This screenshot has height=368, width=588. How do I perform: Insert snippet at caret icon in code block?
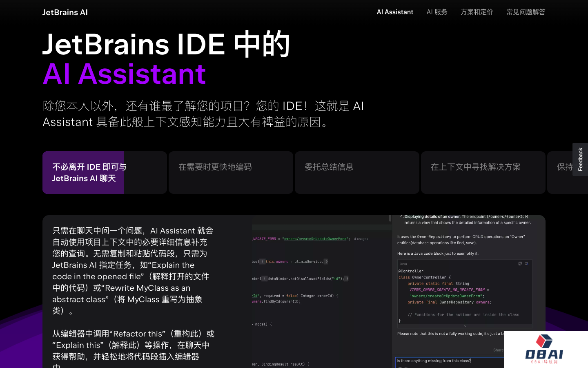click(527, 264)
